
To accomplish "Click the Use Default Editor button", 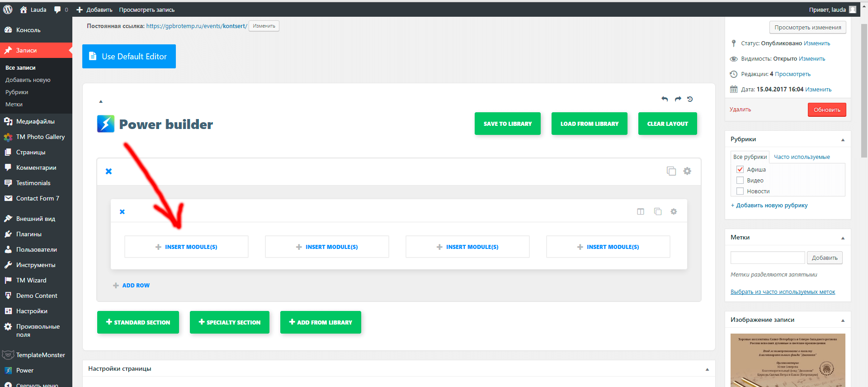I will (x=129, y=56).
